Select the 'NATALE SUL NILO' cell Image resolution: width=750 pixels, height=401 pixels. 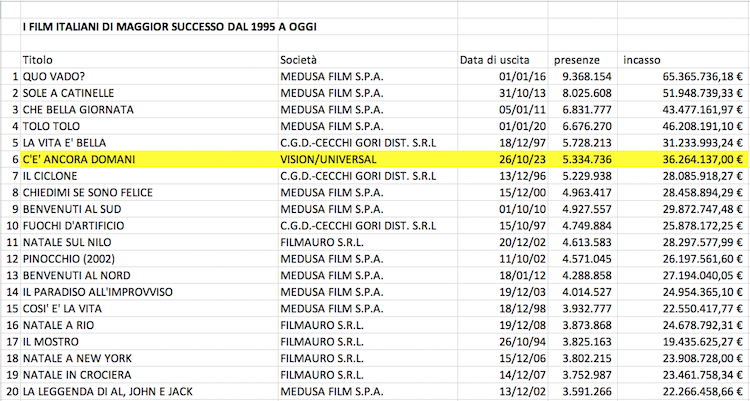pos(149,242)
